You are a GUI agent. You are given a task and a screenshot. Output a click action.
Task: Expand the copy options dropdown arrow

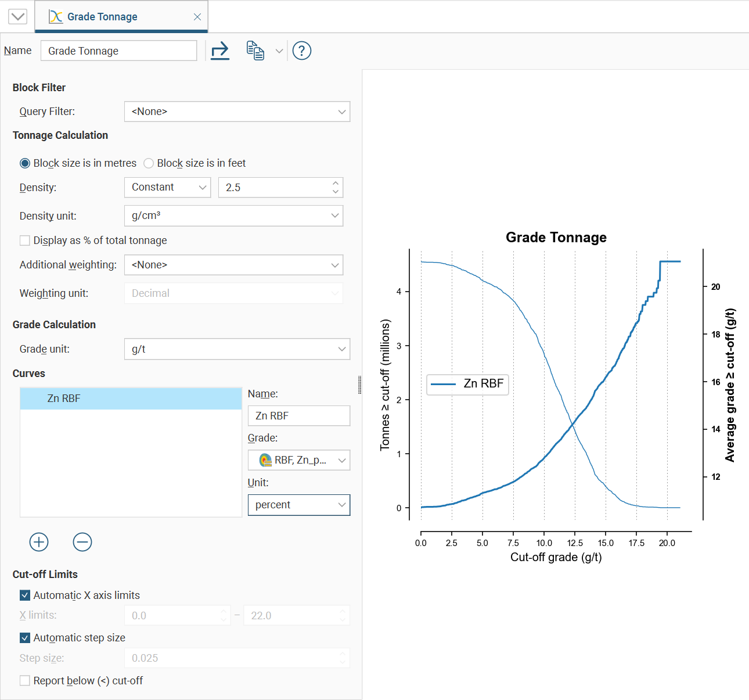(x=279, y=51)
